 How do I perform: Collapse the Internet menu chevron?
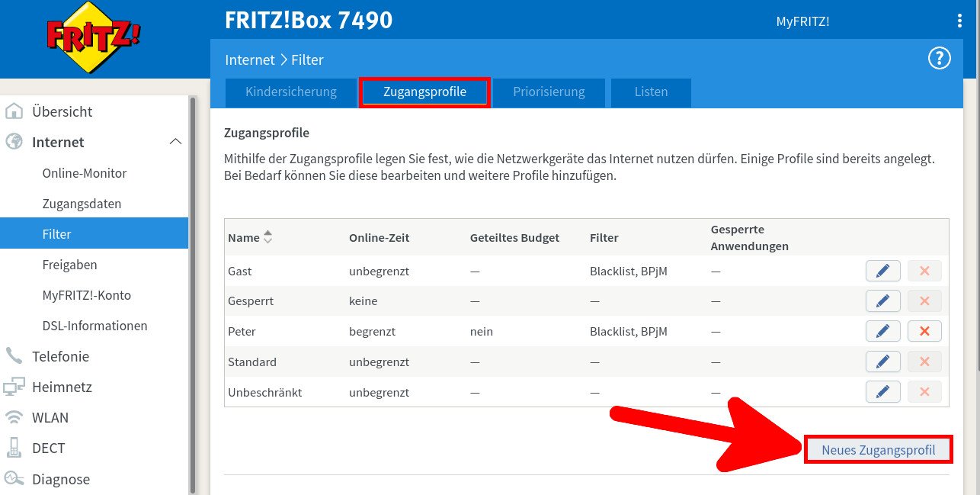point(175,142)
